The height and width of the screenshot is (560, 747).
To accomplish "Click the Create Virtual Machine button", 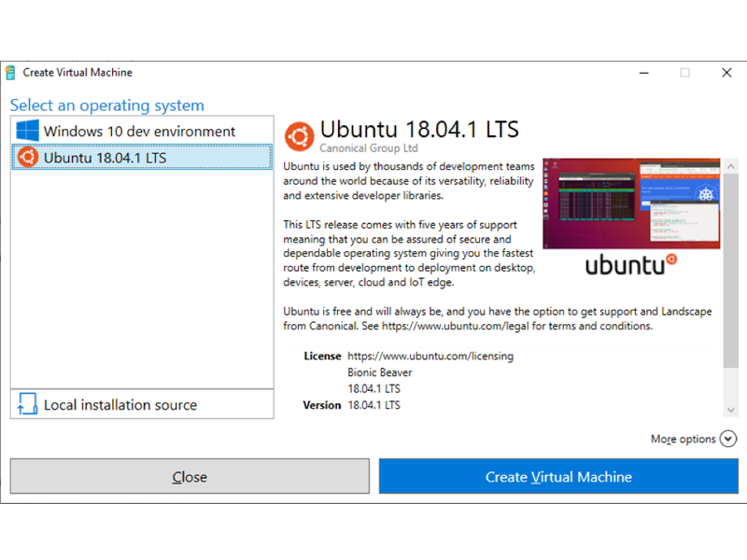I will pyautogui.click(x=558, y=476).
